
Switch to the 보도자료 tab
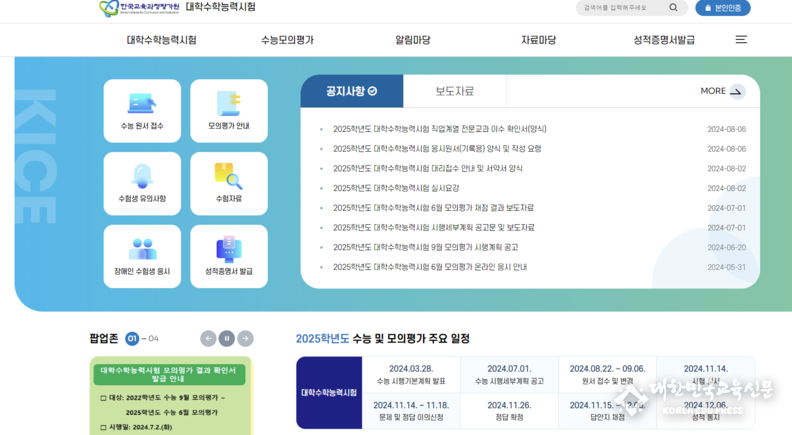(x=455, y=91)
